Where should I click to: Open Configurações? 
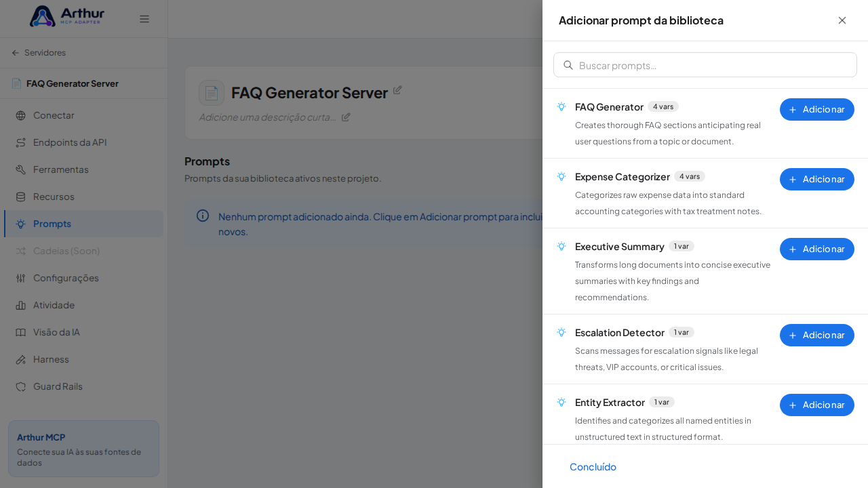point(83,278)
